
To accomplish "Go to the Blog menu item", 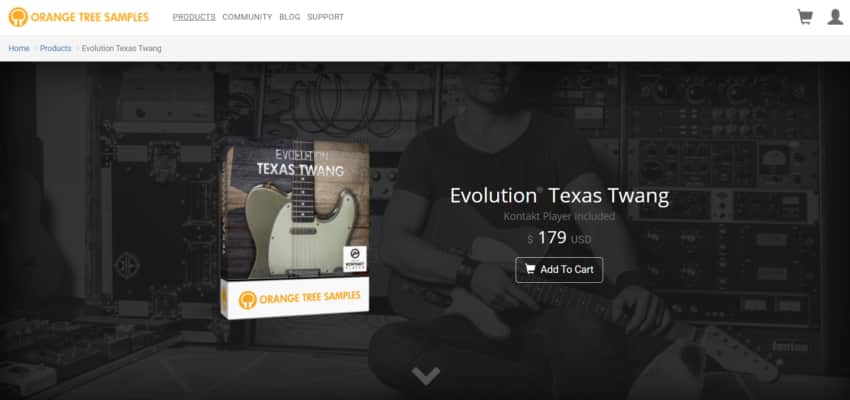I will click(x=289, y=17).
